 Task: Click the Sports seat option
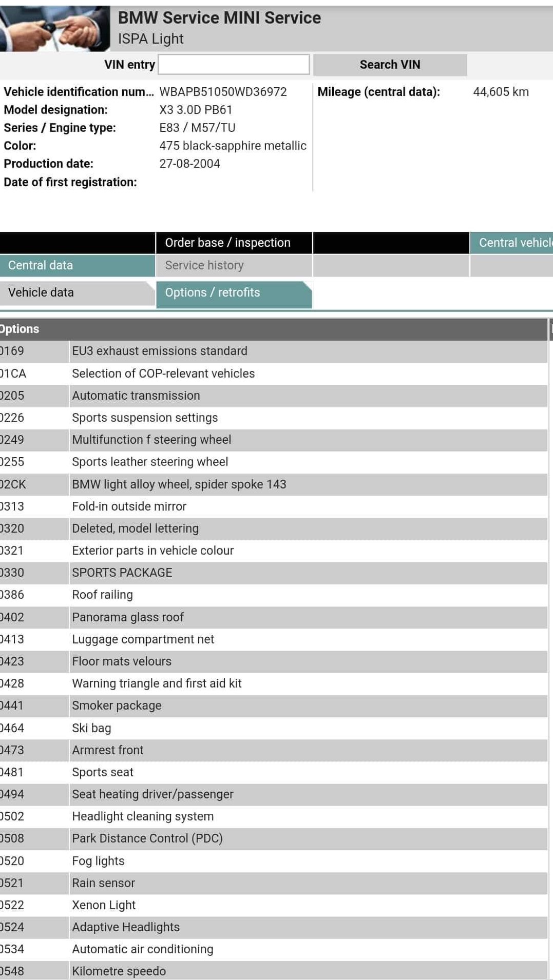(x=274, y=772)
